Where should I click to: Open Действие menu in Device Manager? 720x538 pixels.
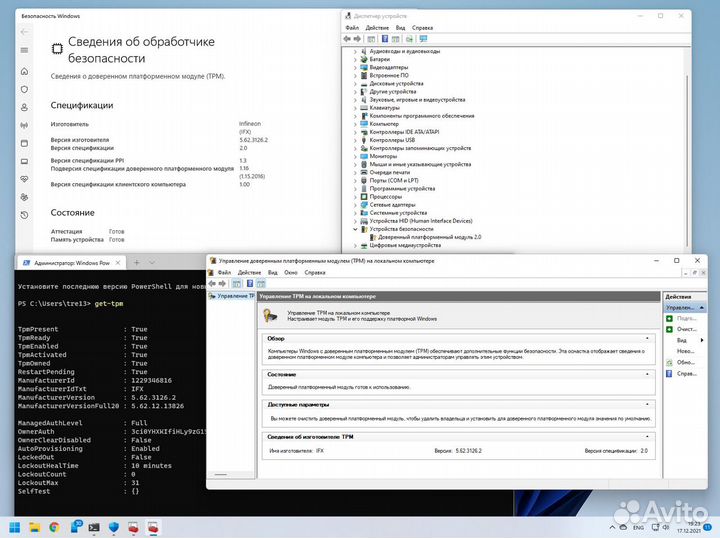tap(377, 28)
